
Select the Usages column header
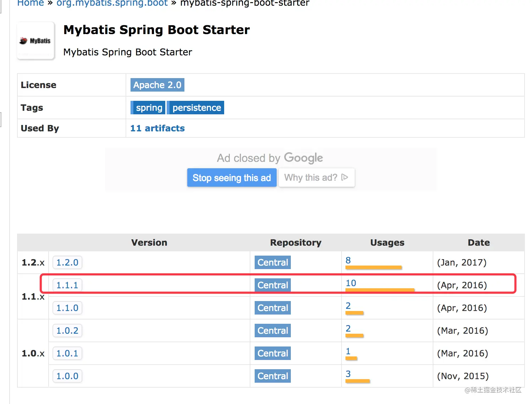387,242
